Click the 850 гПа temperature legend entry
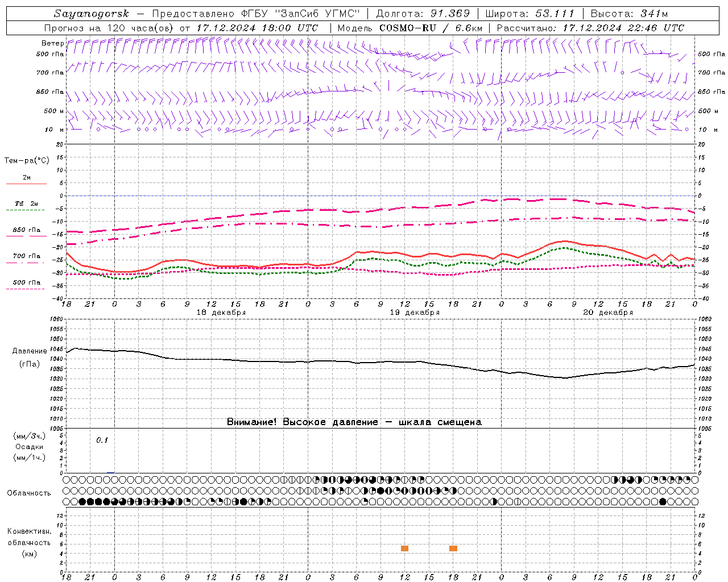The width and height of the screenshot is (728, 582). pyautogui.click(x=27, y=232)
